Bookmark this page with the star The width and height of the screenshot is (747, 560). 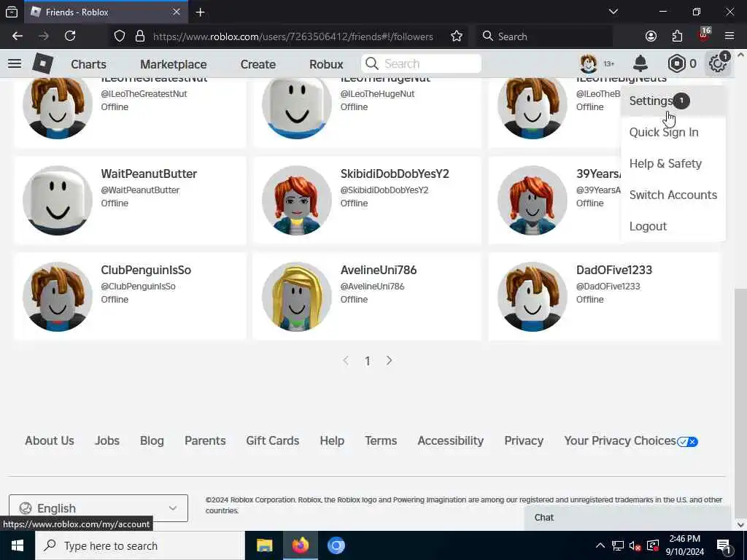click(457, 36)
